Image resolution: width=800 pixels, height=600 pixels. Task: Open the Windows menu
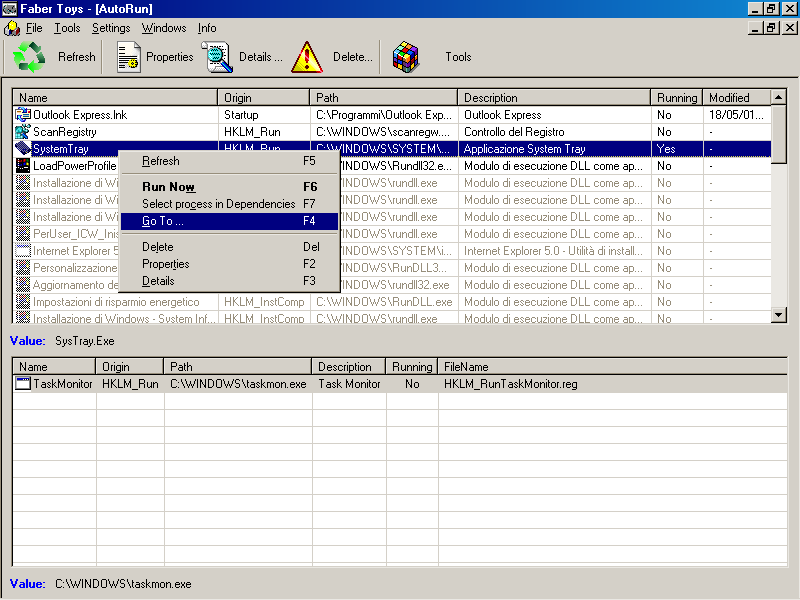(x=164, y=28)
